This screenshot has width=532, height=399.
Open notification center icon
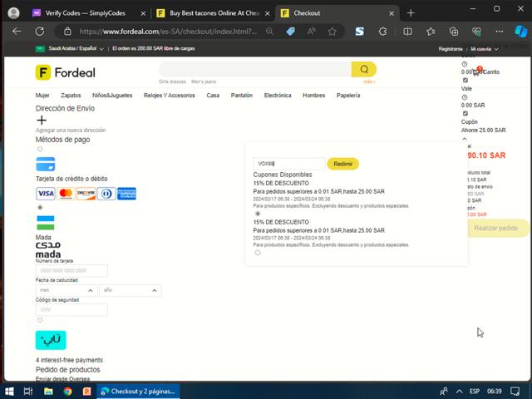tap(515, 392)
